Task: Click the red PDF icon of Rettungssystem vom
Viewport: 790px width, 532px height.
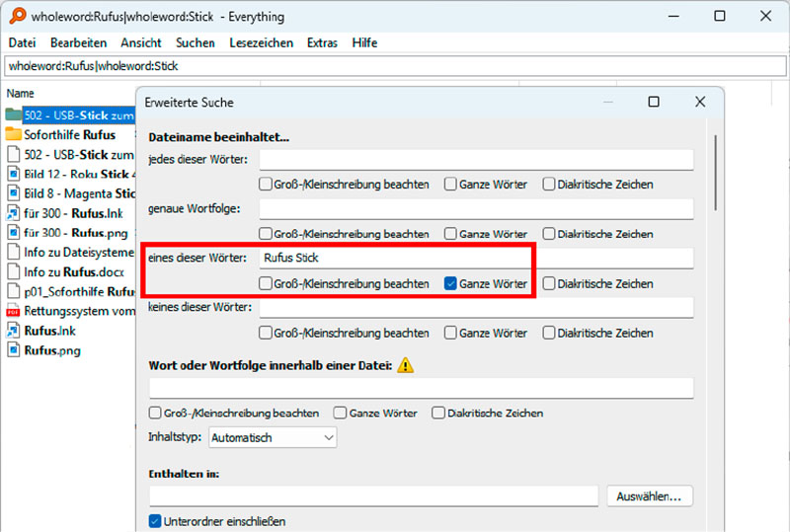Action: pos(13,311)
